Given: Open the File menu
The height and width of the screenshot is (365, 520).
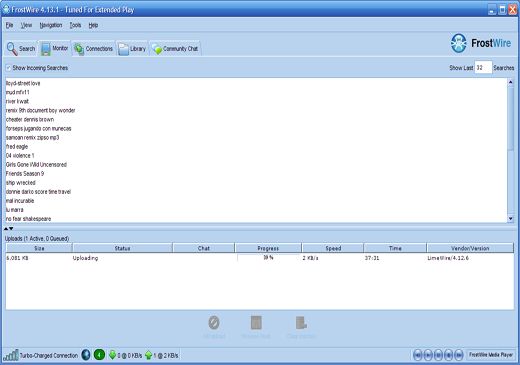Looking at the screenshot, I should point(9,25).
